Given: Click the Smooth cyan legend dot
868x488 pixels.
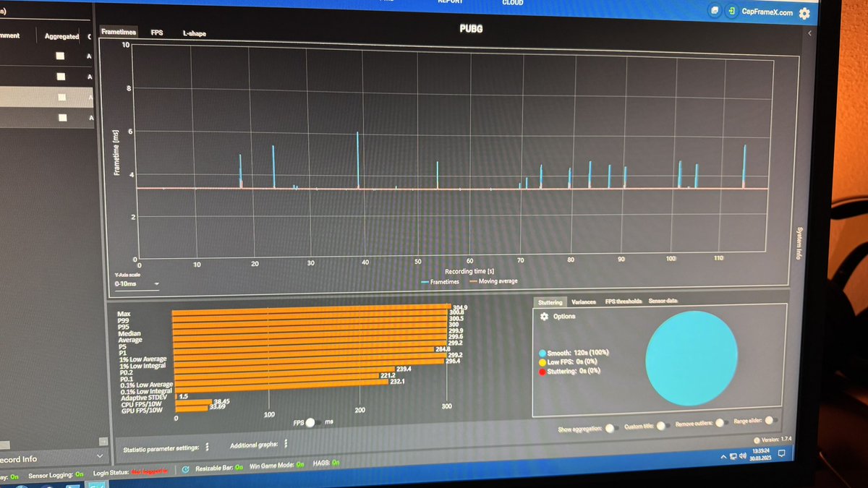Looking at the screenshot, I should tap(542, 353).
